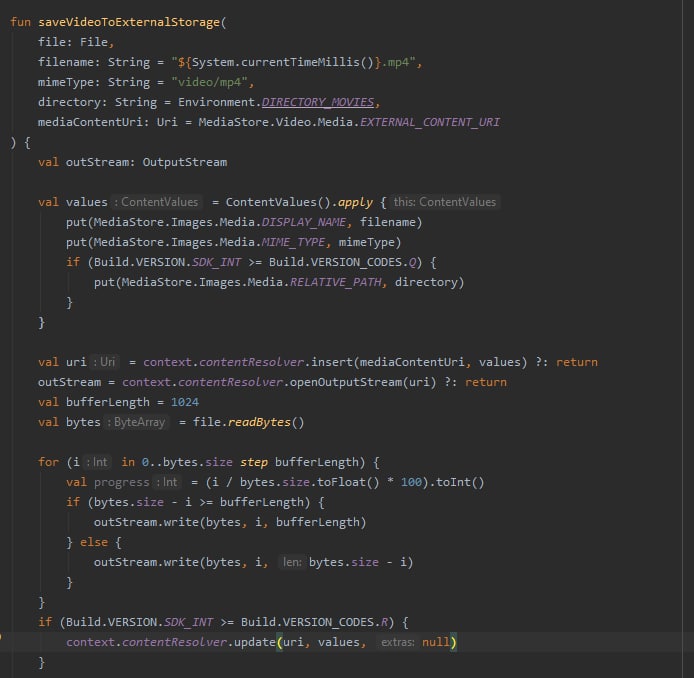
Task: Click the MIME_TYPE constant
Action: pos(293,242)
